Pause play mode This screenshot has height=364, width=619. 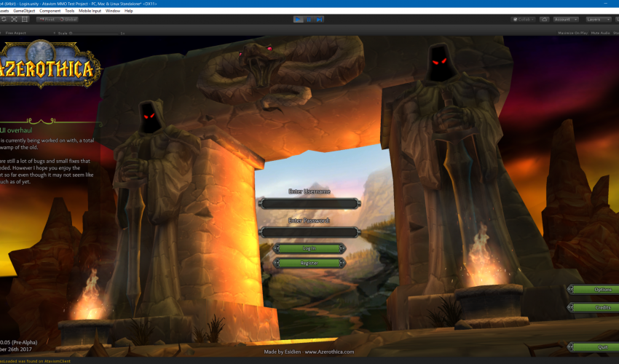click(x=309, y=20)
